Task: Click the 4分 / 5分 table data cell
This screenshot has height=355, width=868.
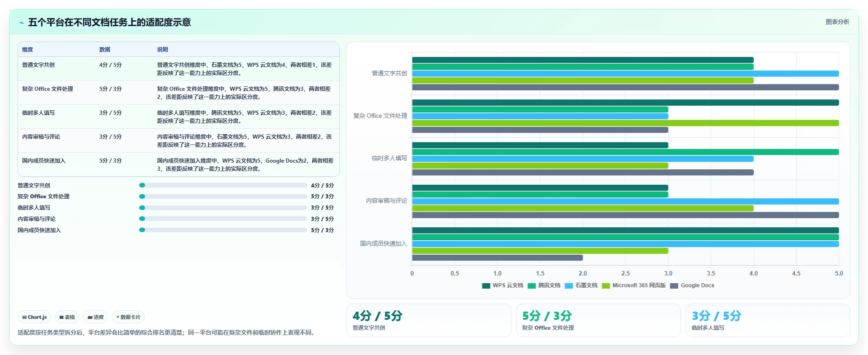Action: point(111,65)
